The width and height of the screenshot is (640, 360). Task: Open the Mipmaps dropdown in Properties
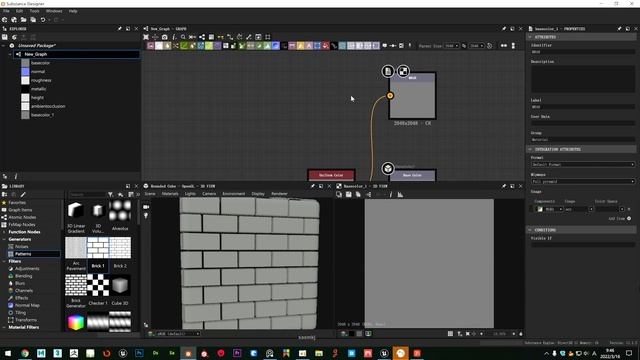tap(582, 182)
